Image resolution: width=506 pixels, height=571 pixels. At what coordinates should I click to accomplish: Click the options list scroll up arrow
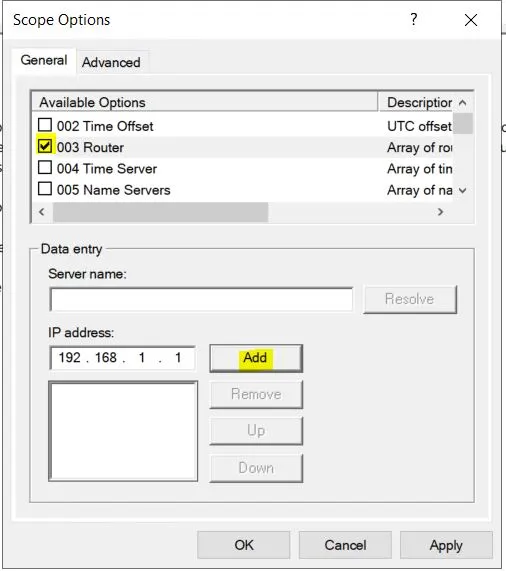tap(462, 103)
